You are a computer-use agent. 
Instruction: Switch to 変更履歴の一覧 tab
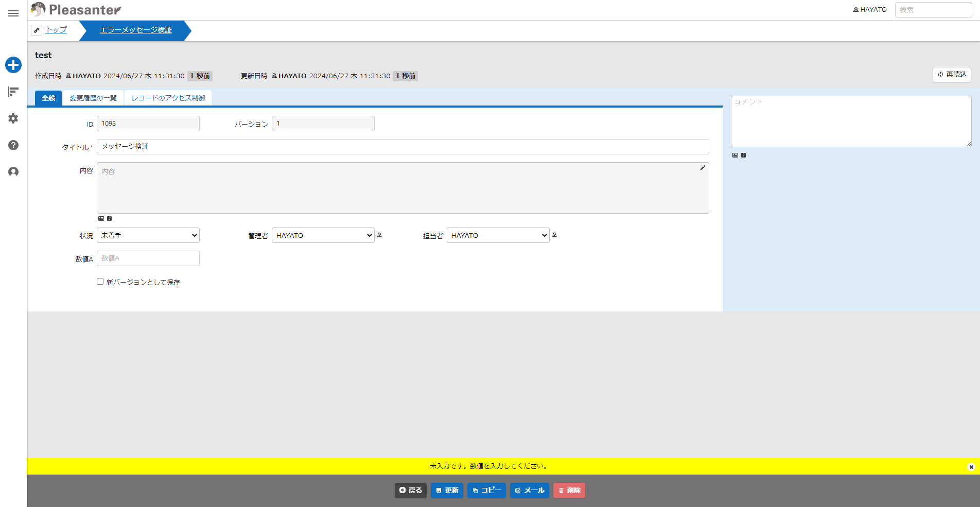pyautogui.click(x=93, y=98)
